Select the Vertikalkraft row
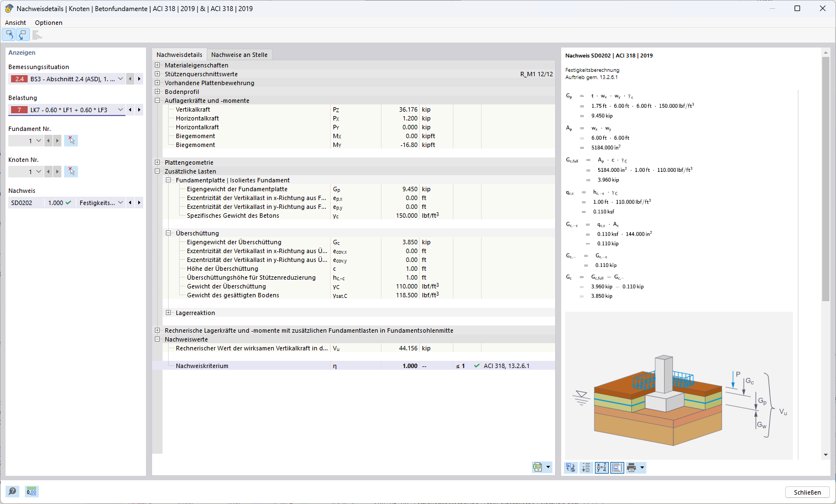 [359, 109]
